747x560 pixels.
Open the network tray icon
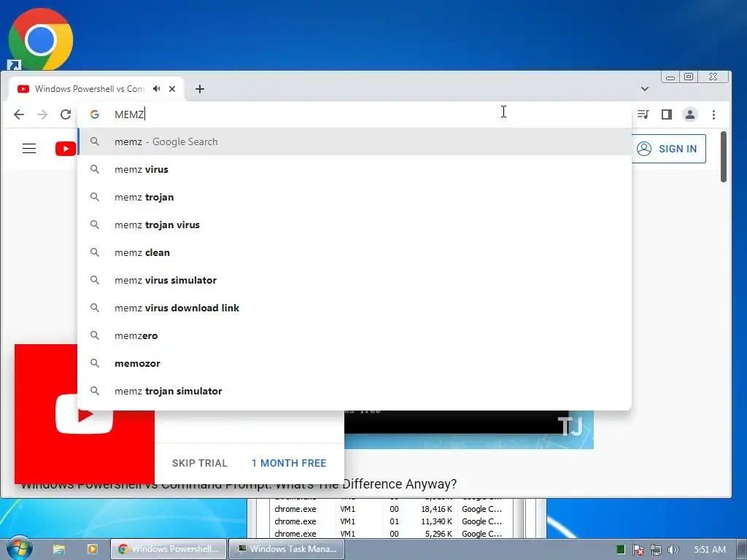[656, 550]
